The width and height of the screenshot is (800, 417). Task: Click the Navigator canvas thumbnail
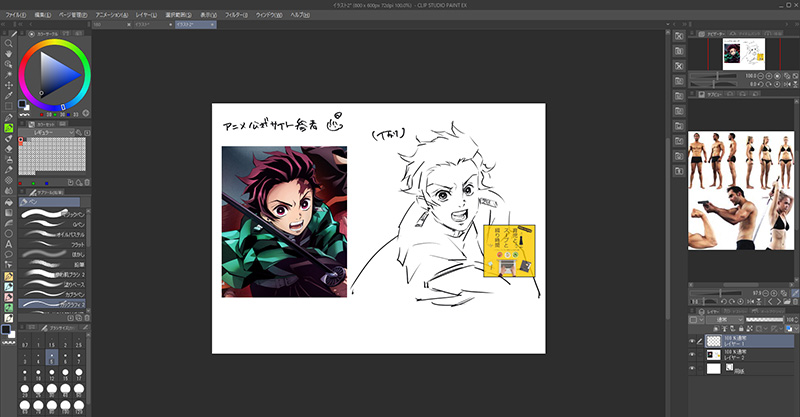tap(744, 54)
